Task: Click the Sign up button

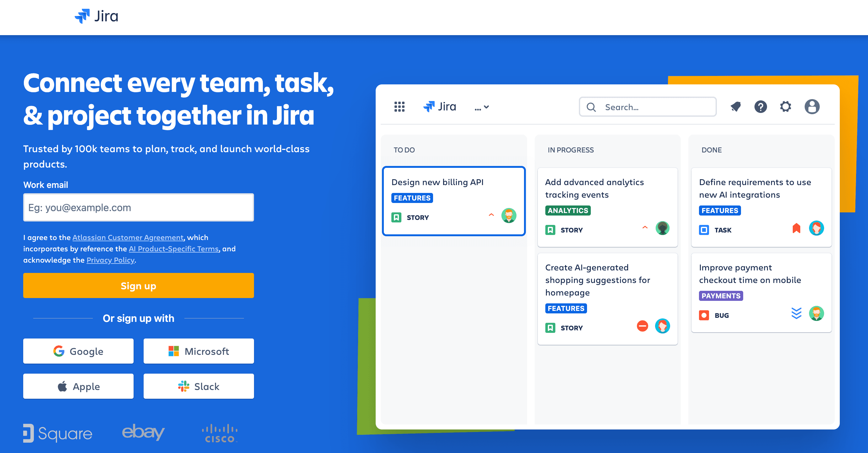Action: (138, 285)
